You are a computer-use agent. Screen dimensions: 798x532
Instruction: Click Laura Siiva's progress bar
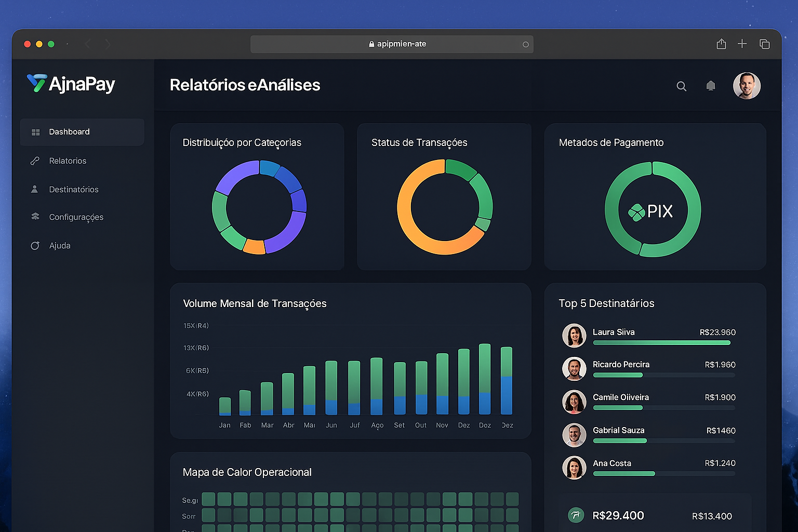click(x=662, y=343)
